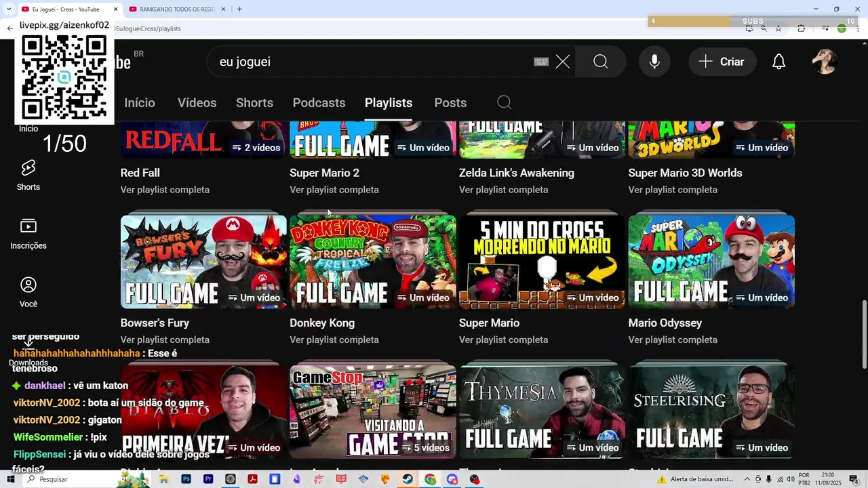Image resolution: width=868 pixels, height=488 pixels.
Task: Open the Windows notification center icon
Action: pos(854,479)
